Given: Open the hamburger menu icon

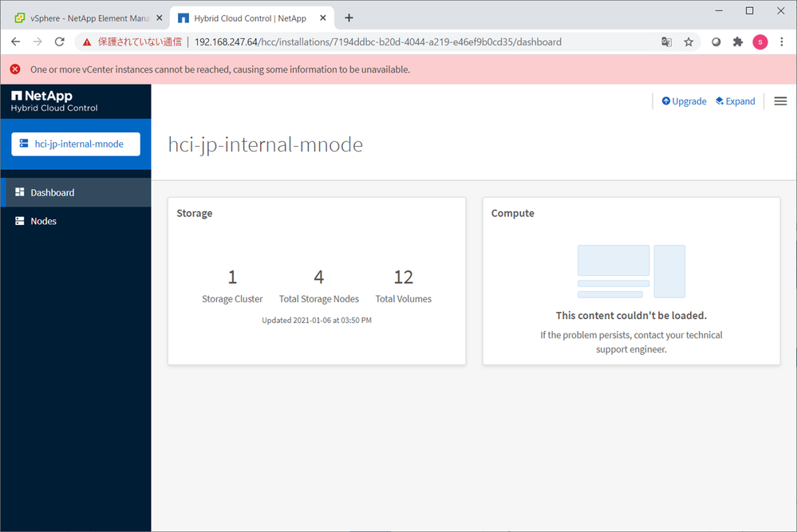Looking at the screenshot, I should (780, 101).
